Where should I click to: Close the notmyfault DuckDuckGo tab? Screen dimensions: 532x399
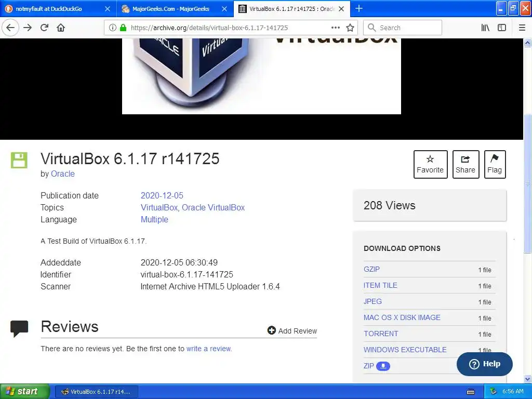[108, 9]
